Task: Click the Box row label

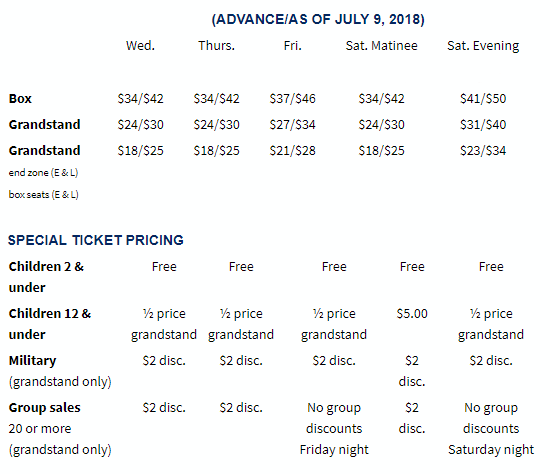Action: (20, 99)
